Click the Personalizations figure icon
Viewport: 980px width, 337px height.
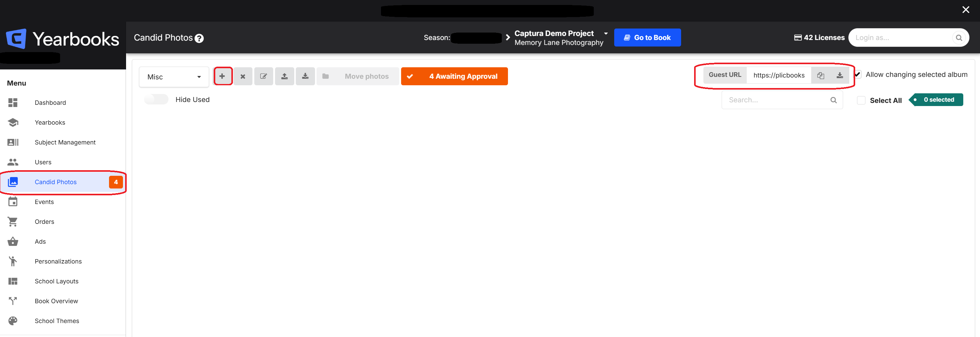pyautogui.click(x=13, y=261)
